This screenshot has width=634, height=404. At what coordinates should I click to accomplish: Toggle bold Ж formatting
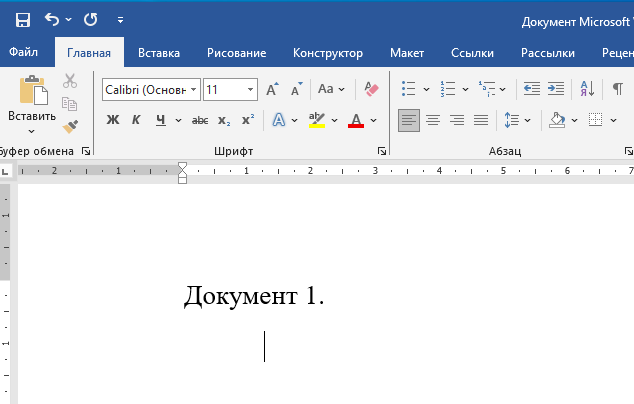click(x=113, y=120)
